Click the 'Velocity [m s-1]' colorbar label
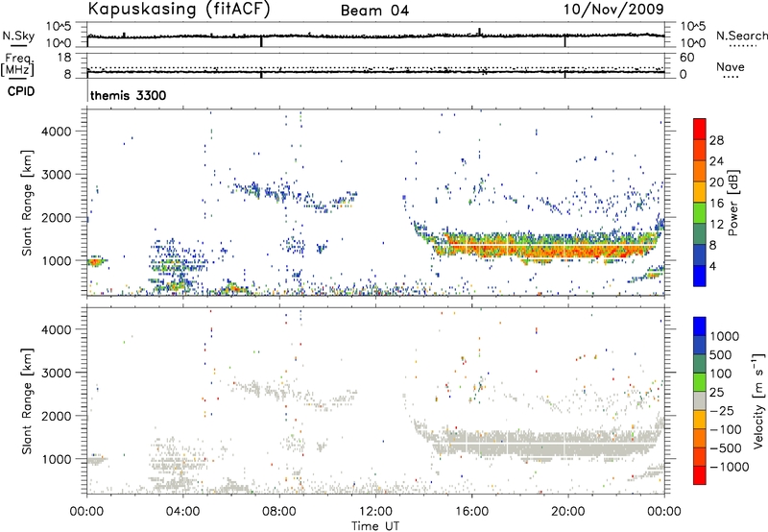This screenshot has height=532, width=768. pyautogui.click(x=758, y=400)
